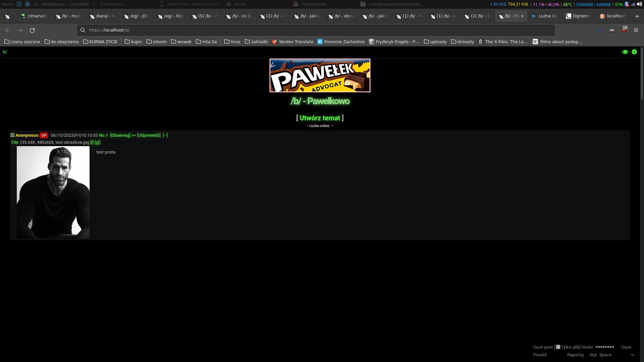Open the linux bookmark folder
This screenshot has height=362, width=644.
pyautogui.click(x=232, y=42)
